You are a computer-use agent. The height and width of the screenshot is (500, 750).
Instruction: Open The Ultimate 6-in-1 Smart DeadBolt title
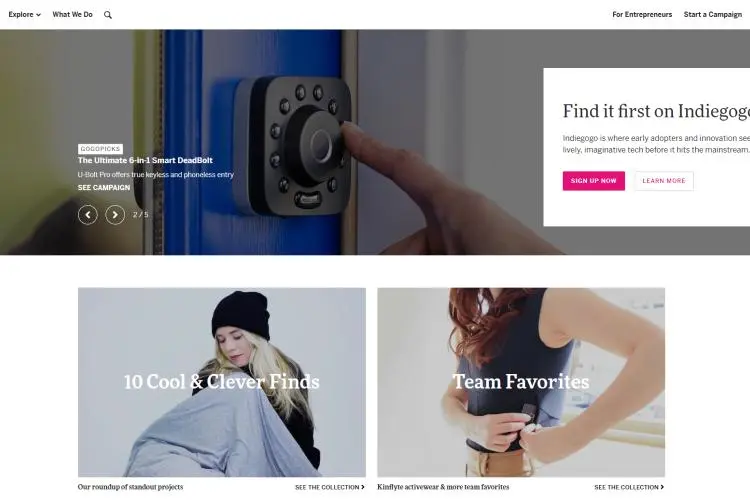(x=145, y=160)
